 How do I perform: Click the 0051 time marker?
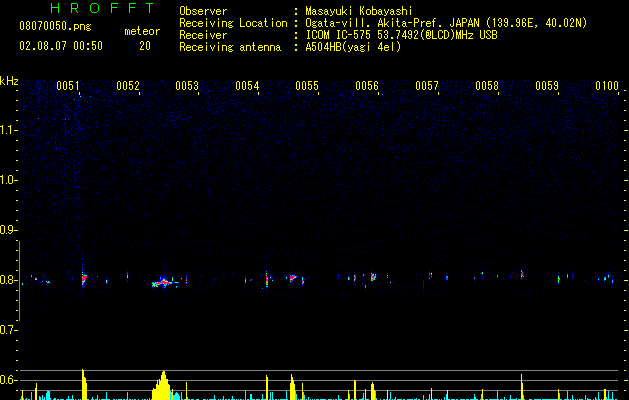click(68, 85)
